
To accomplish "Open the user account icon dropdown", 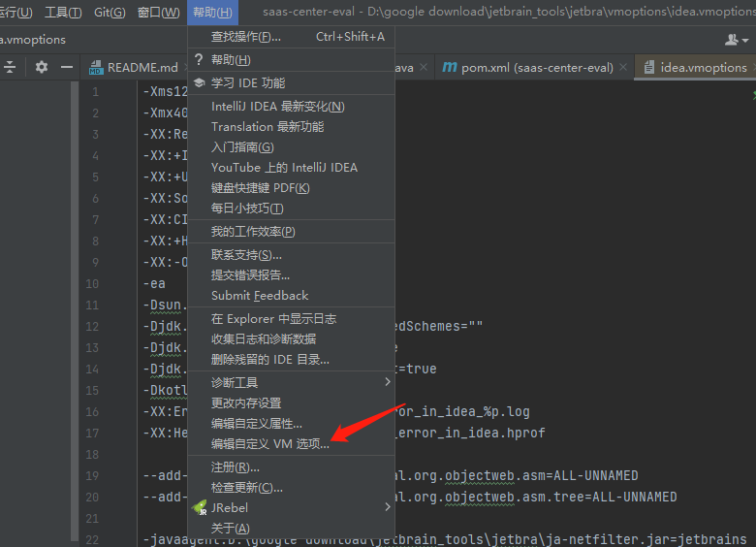I will (737, 40).
